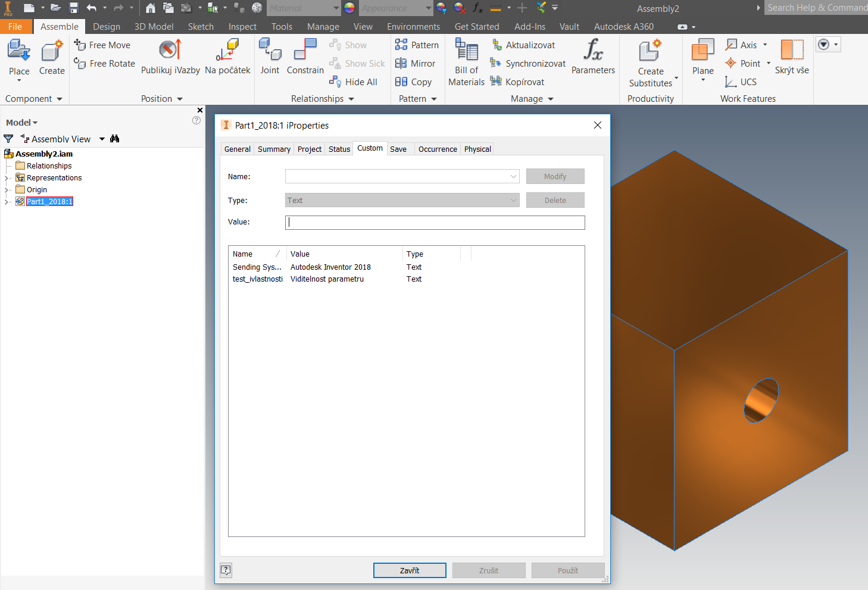This screenshot has height=590, width=868.
Task: Open Bill of Materials
Action: (466, 62)
